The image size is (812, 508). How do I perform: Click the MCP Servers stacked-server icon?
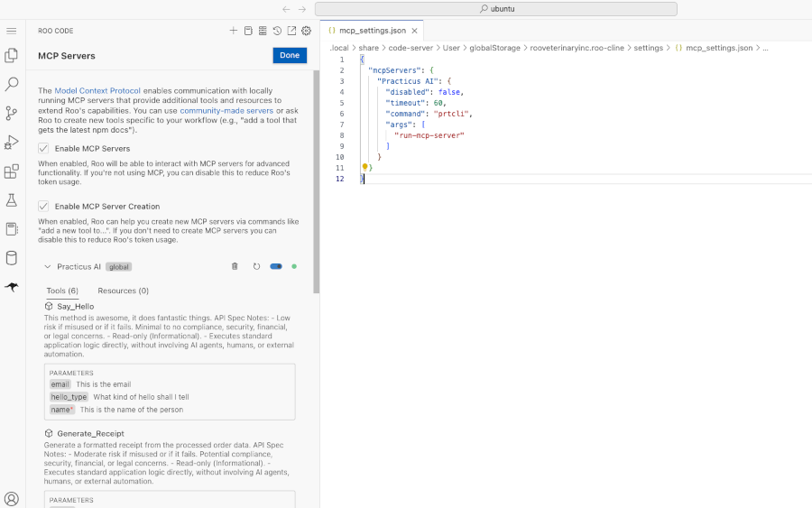263,31
